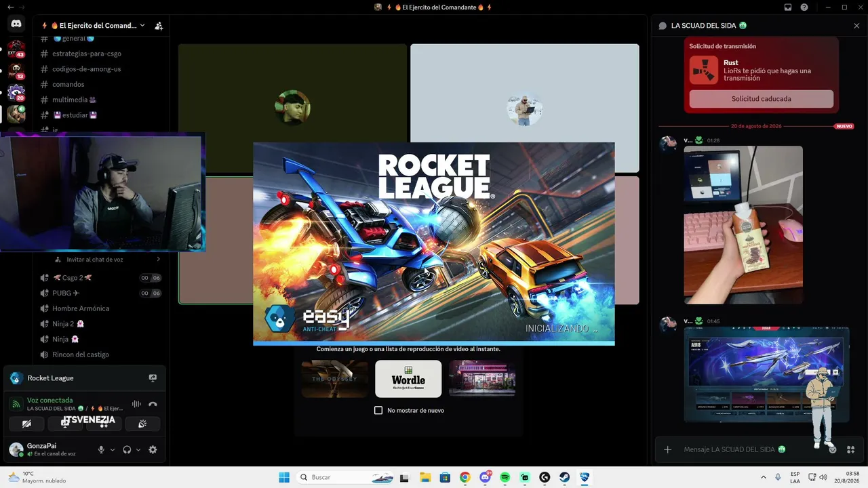
Task: Toggle camera on in voice panel
Action: [26, 424]
